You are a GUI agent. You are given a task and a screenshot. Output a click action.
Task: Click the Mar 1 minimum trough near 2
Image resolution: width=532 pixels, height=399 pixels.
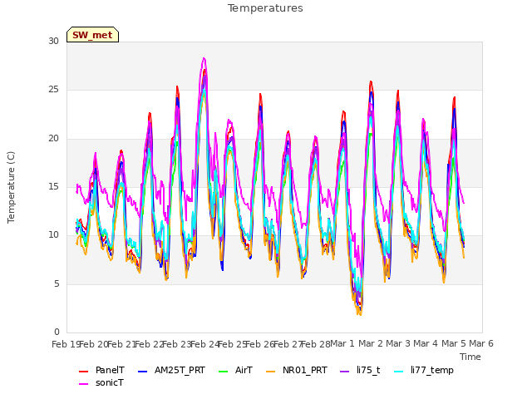point(360,314)
